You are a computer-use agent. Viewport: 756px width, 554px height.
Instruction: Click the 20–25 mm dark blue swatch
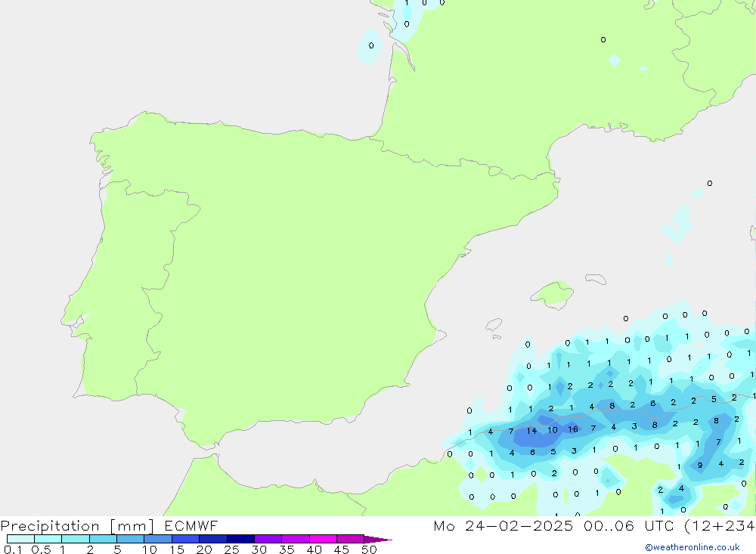213,539
